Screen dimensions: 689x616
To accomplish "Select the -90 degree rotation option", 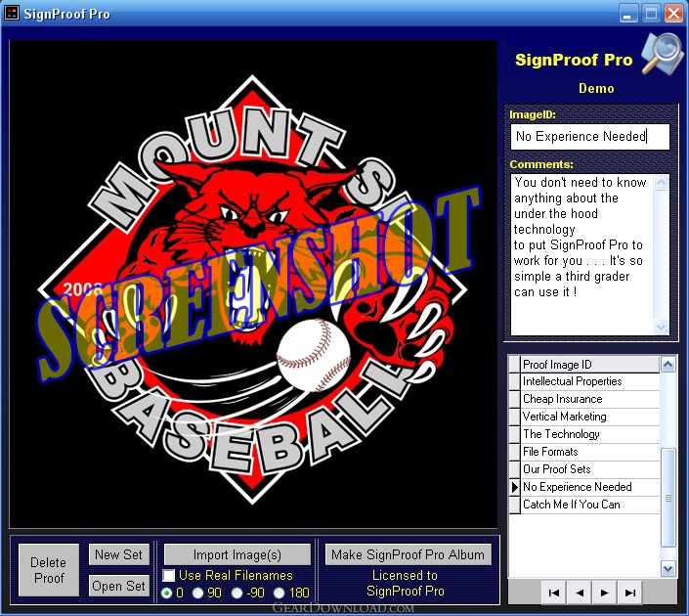I will click(237, 594).
